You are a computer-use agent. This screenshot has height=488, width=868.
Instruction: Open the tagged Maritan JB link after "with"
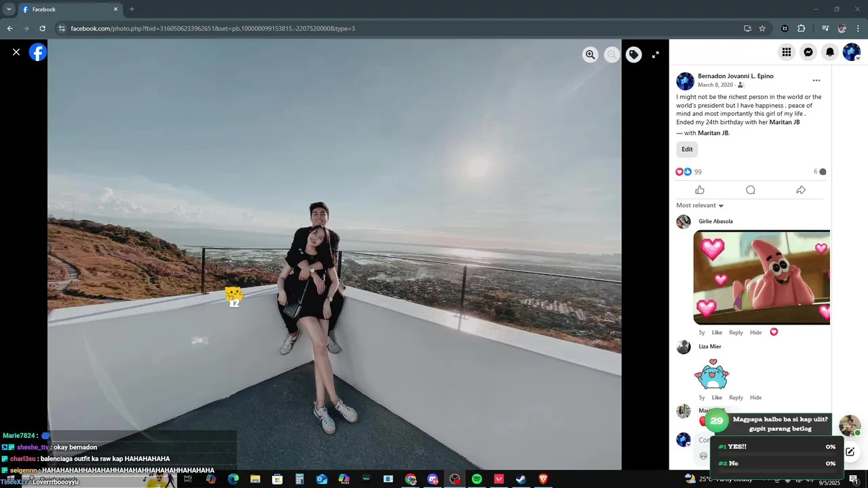point(713,133)
